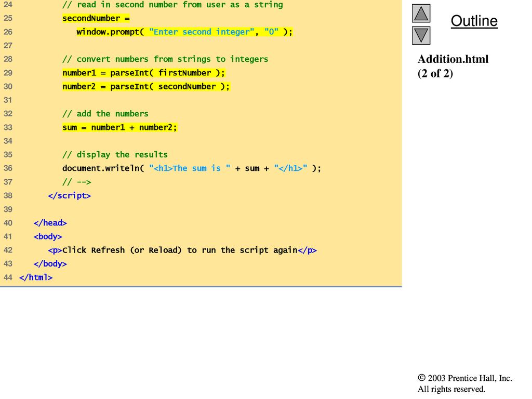Click the closing </head> tag
This screenshot has width=532, height=399.
coord(50,223)
